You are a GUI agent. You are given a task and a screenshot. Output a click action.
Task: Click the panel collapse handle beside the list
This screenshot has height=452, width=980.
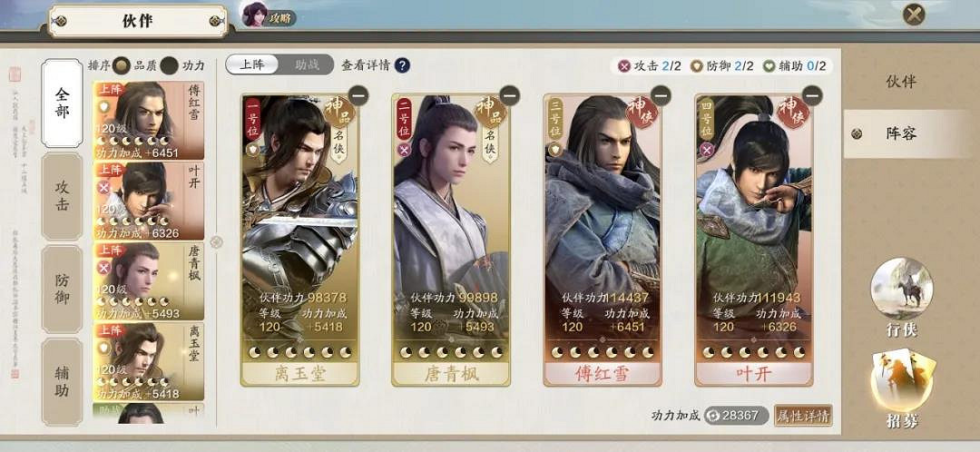[x=217, y=242]
